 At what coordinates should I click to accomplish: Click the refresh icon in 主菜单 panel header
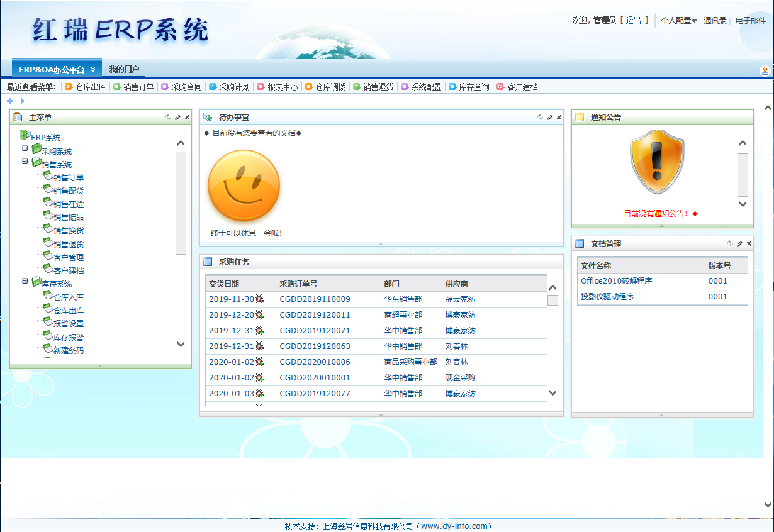click(x=168, y=117)
